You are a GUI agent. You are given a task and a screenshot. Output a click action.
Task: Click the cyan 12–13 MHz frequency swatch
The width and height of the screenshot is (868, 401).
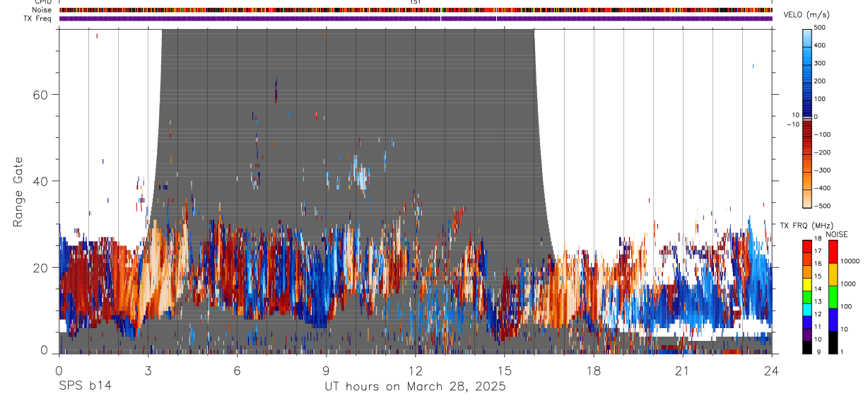coord(807,310)
